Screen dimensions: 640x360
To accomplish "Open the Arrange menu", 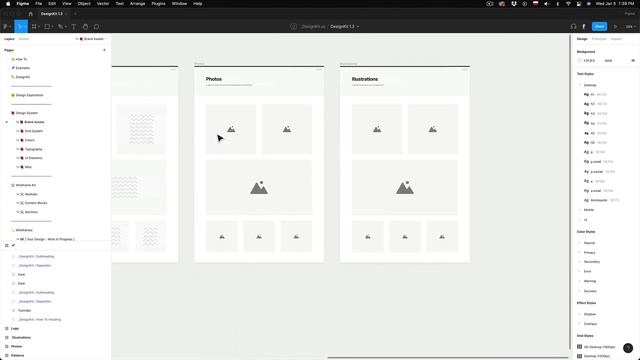I will (137, 4).
